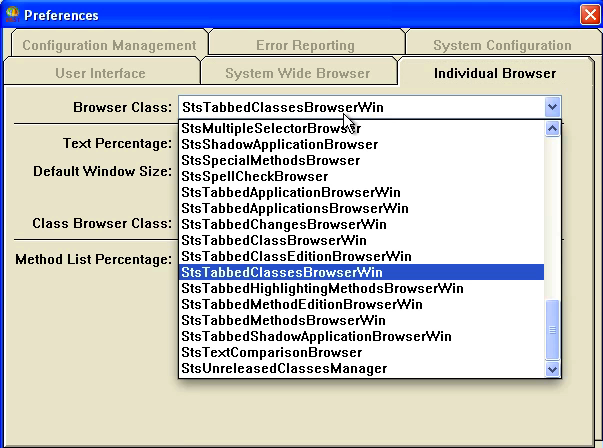Choose StsMultipleSelectorBrowser from the list
The width and height of the screenshot is (603, 448).
pos(362,128)
